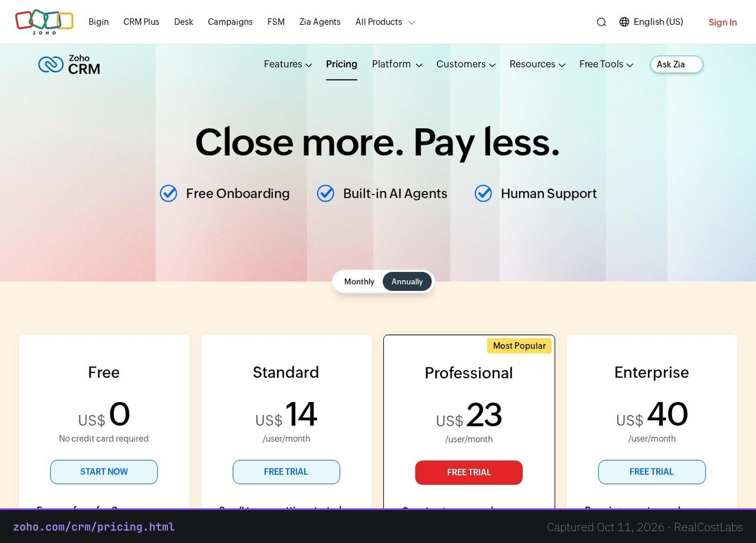Open Desk in top navigation

184,22
